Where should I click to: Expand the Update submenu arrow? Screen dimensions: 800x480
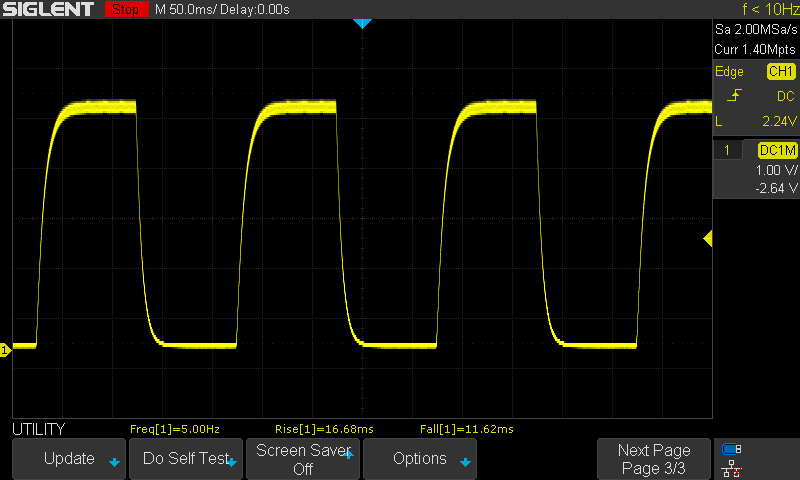[x=114, y=463]
